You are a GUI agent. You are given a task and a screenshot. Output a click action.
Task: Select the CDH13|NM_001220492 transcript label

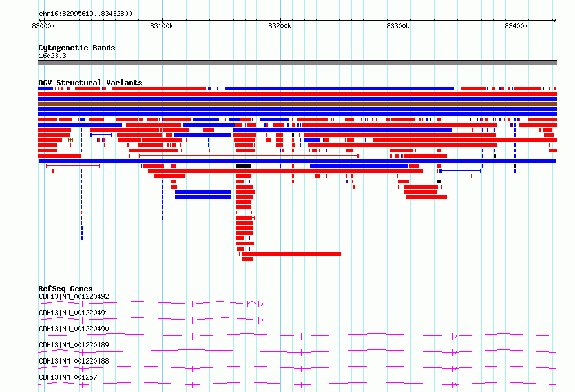coord(74,296)
